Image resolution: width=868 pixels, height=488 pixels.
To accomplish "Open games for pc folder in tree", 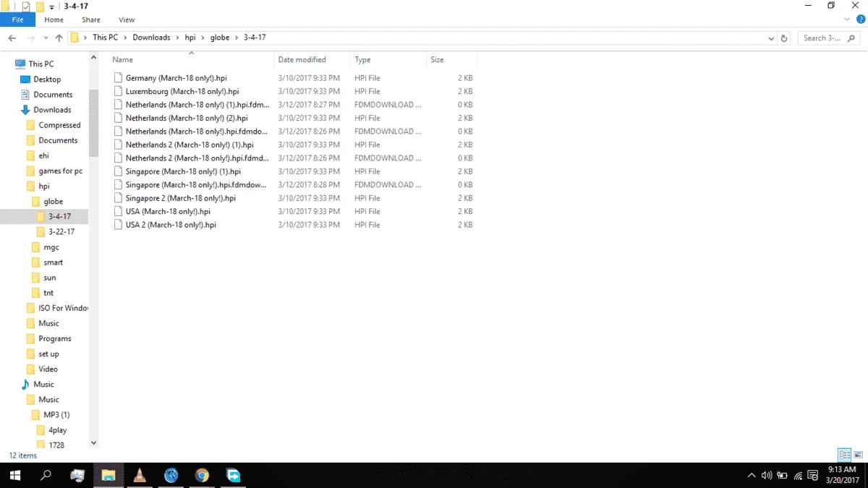I will coord(60,171).
